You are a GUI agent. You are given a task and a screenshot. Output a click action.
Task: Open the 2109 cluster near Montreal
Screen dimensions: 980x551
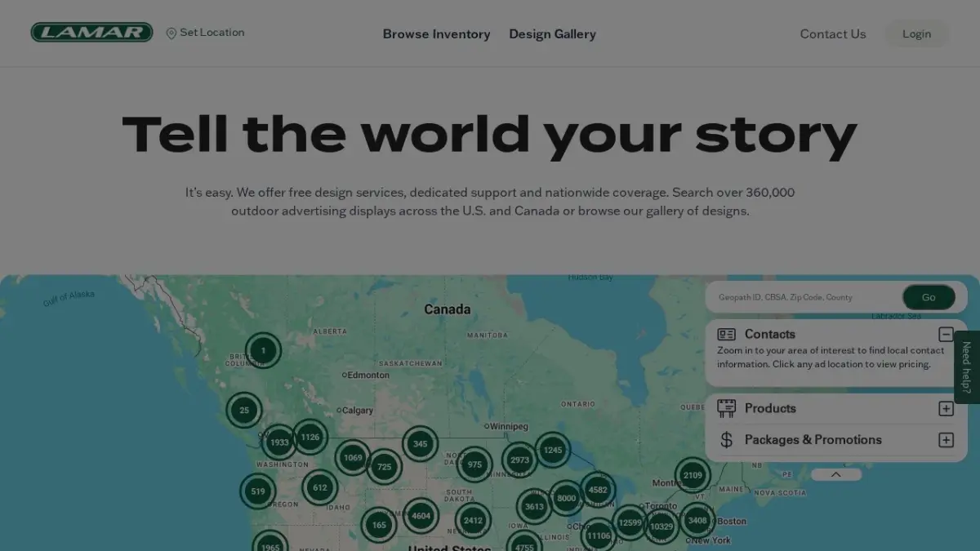(693, 475)
